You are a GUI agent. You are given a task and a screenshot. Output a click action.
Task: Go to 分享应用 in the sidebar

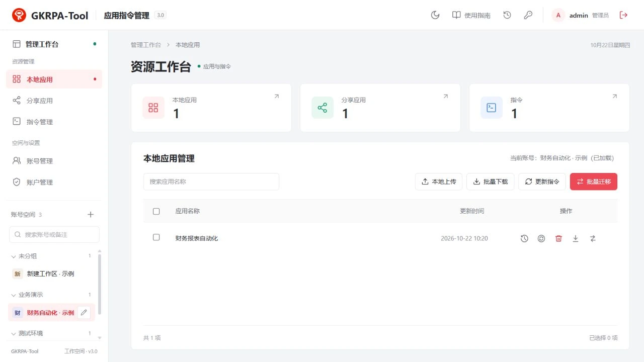pos(54,101)
